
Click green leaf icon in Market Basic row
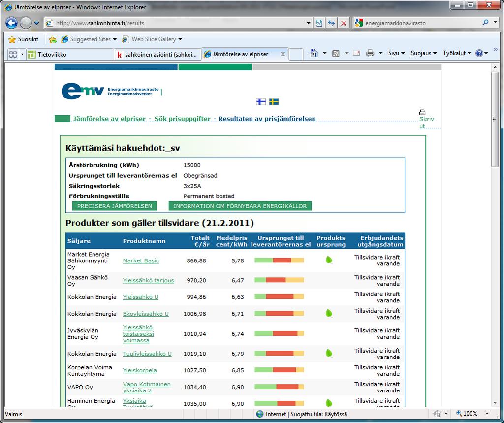[x=329, y=260]
